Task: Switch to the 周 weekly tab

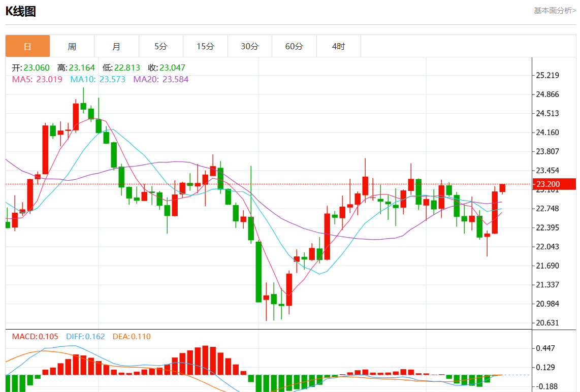Action: (72, 46)
